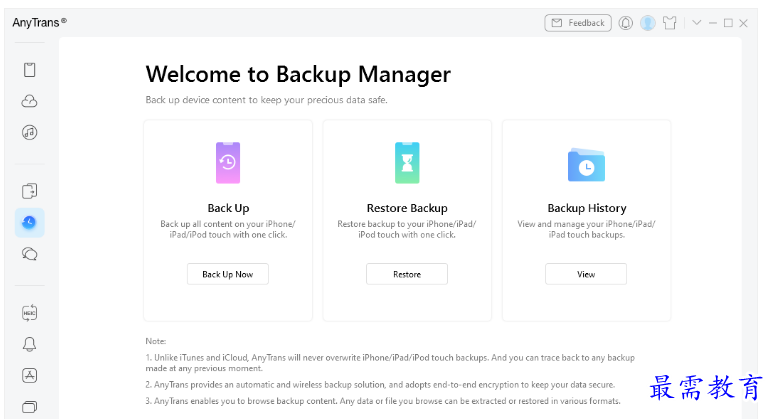Click the Restore Backup card title

407,208
